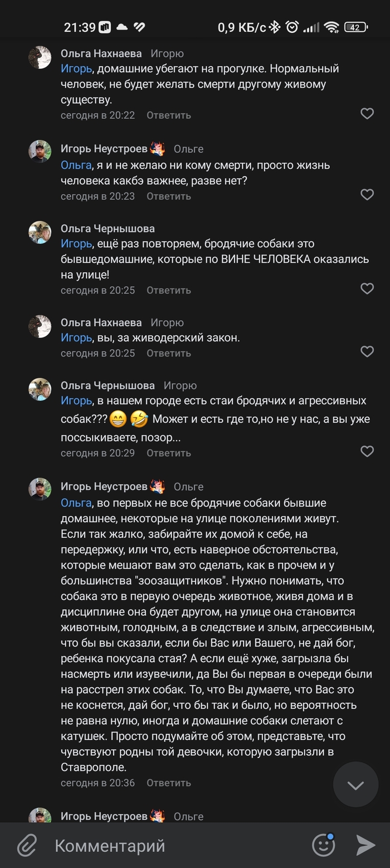Tap Ольга Чернышова's avatar on the 20:29 comment
The width and height of the screenshot is (390, 868).
click(x=40, y=389)
